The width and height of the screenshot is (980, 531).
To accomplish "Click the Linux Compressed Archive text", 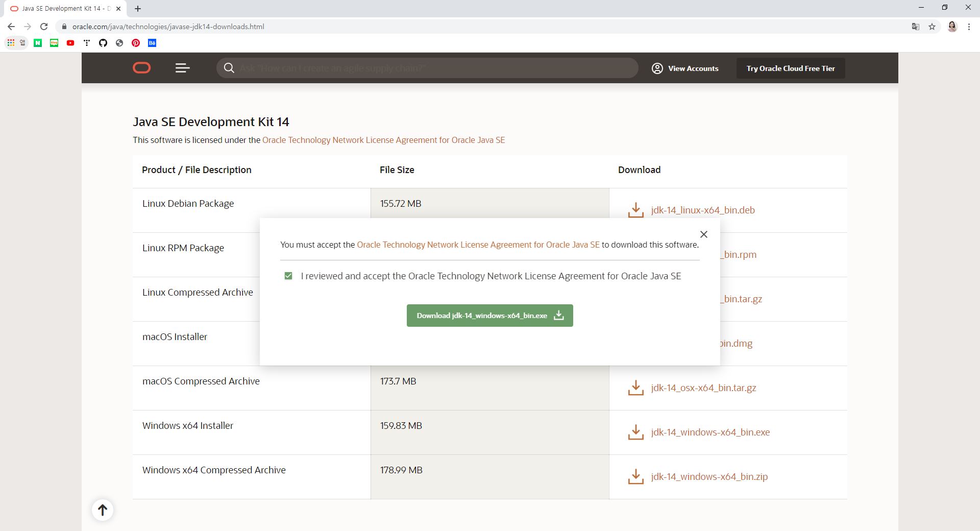I will point(198,292).
